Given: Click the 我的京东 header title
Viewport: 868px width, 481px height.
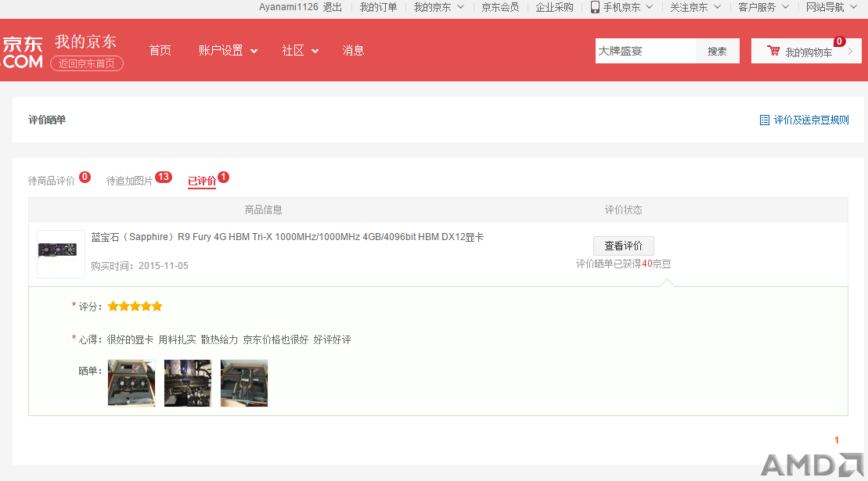Looking at the screenshot, I should [x=85, y=41].
